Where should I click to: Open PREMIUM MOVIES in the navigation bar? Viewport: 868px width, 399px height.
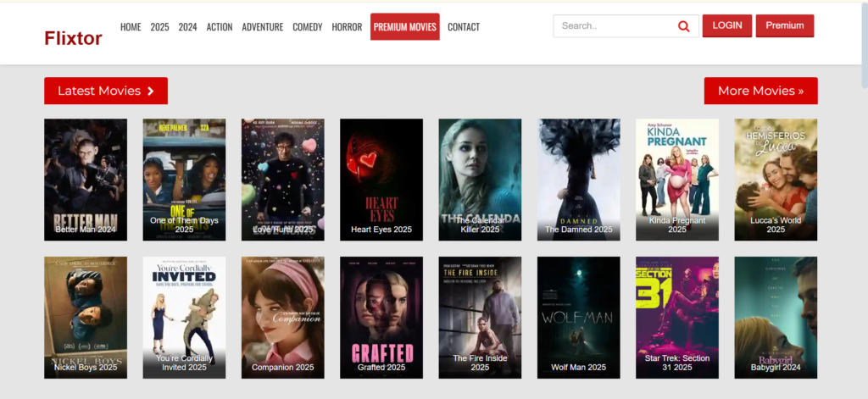(404, 26)
